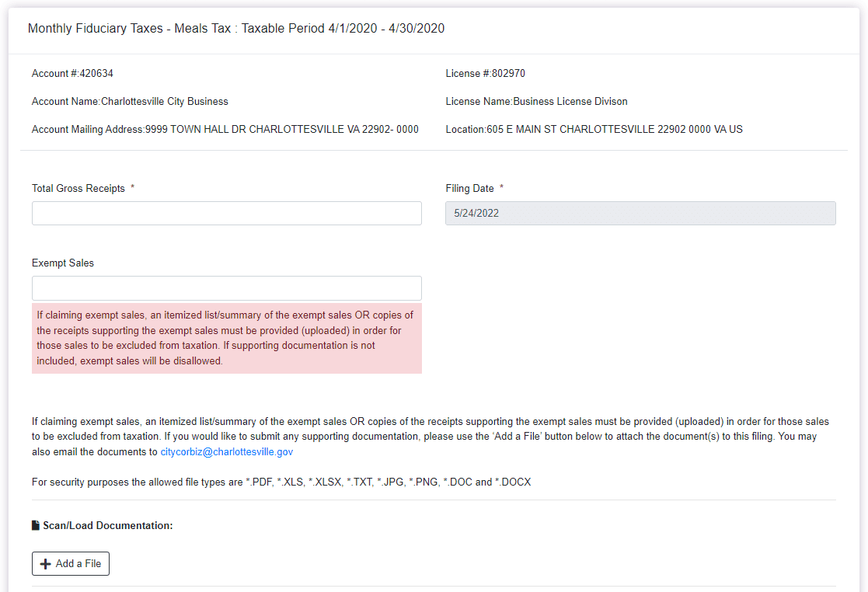Click the pink exempt sales warning box
This screenshot has height=592, width=868.
[226, 338]
